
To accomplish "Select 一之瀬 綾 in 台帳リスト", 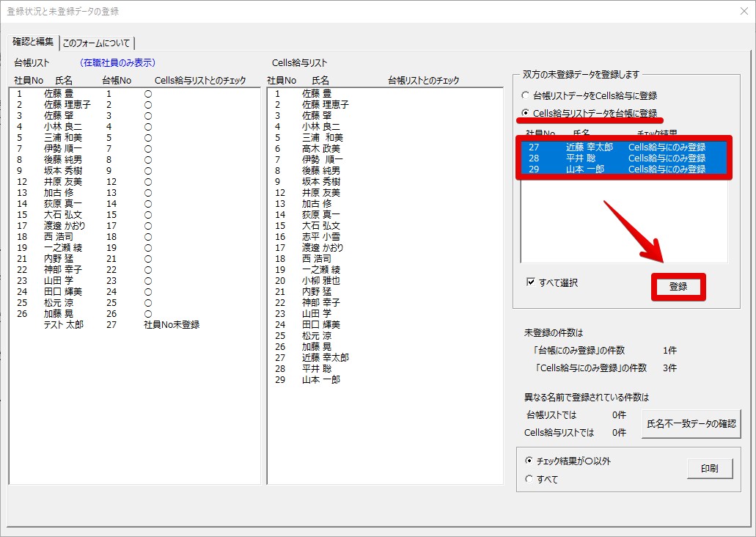I will click(134, 248).
